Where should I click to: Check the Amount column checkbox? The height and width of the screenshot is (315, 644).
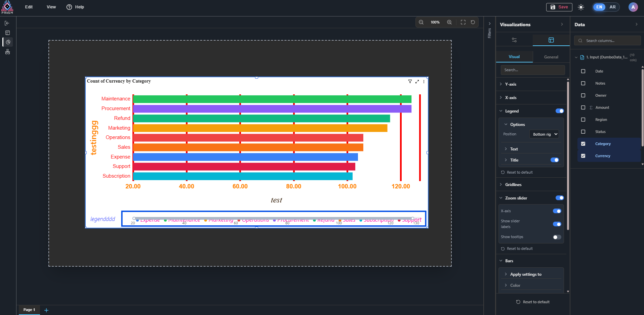click(583, 107)
